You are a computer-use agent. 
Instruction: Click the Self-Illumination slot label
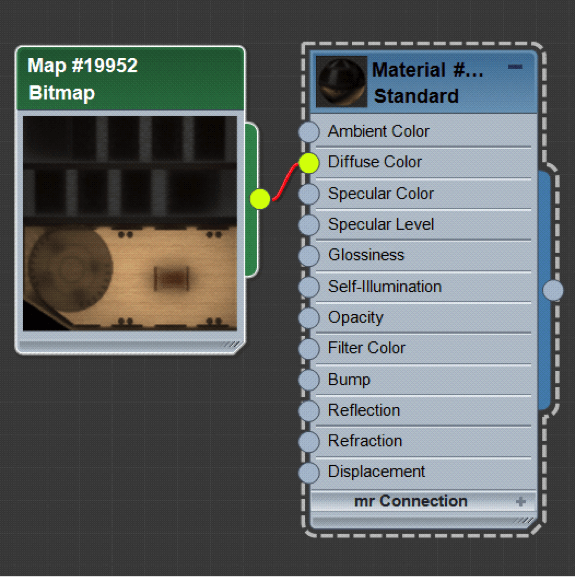point(384,286)
